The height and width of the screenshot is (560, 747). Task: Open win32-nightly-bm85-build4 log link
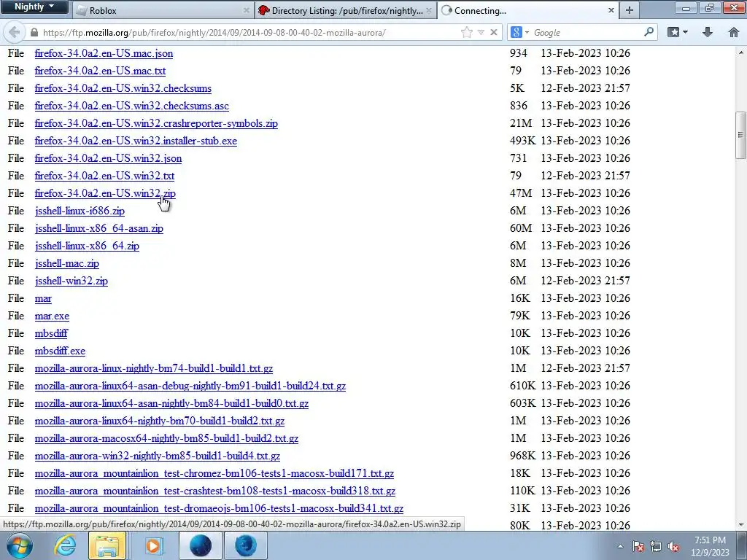point(158,456)
